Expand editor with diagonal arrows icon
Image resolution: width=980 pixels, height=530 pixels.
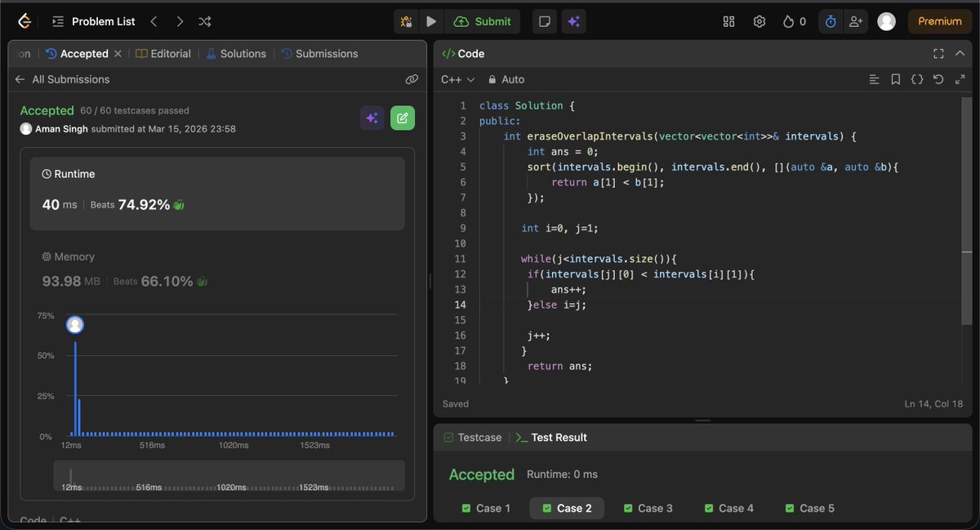(x=960, y=79)
